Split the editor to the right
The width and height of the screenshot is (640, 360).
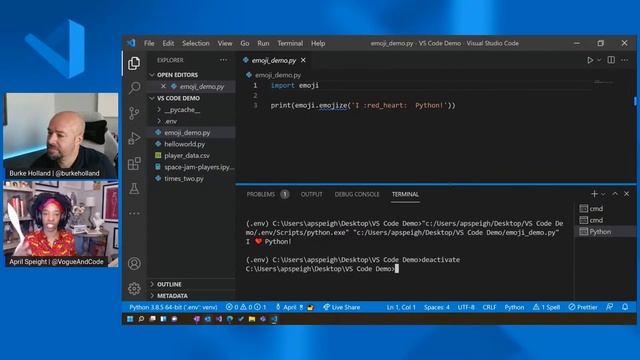(611, 60)
